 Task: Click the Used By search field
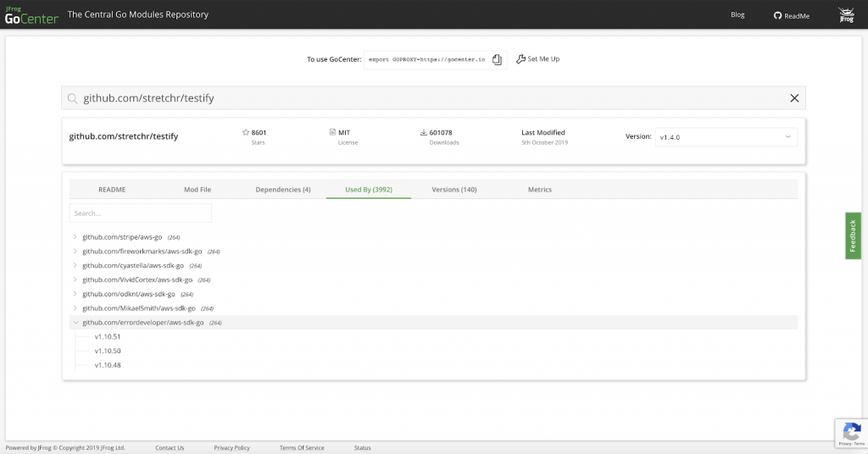point(141,213)
